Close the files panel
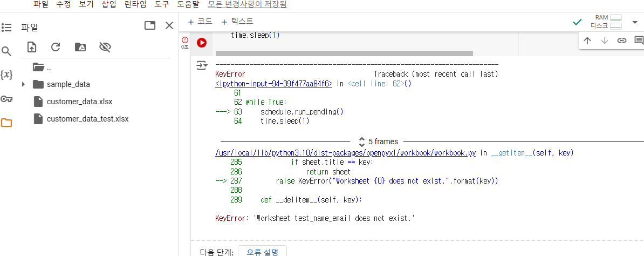Viewport: 644px width, 256px height. pyautogui.click(x=169, y=26)
